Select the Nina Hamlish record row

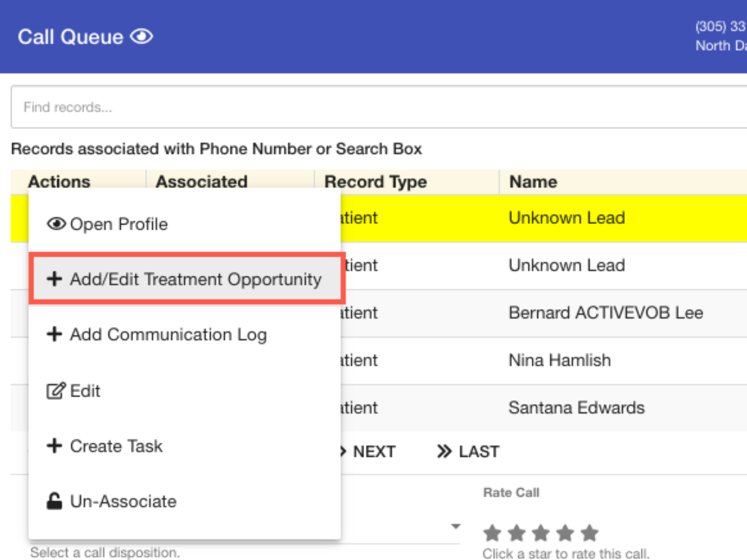point(559,360)
